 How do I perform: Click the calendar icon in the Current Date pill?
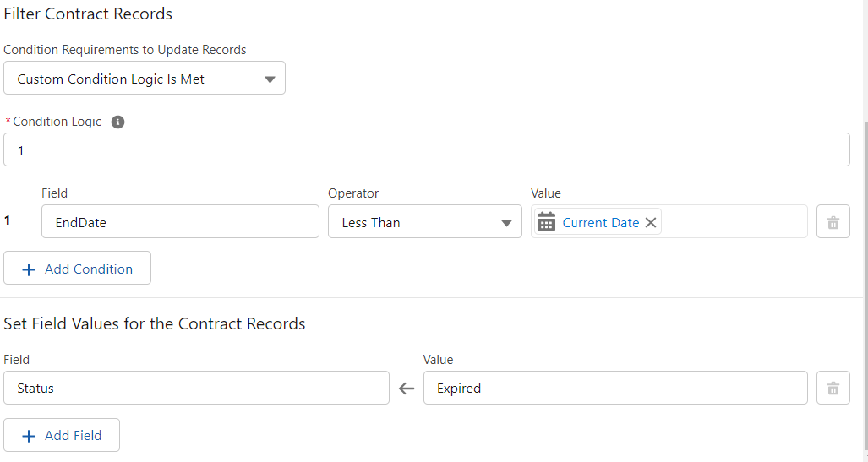point(547,222)
